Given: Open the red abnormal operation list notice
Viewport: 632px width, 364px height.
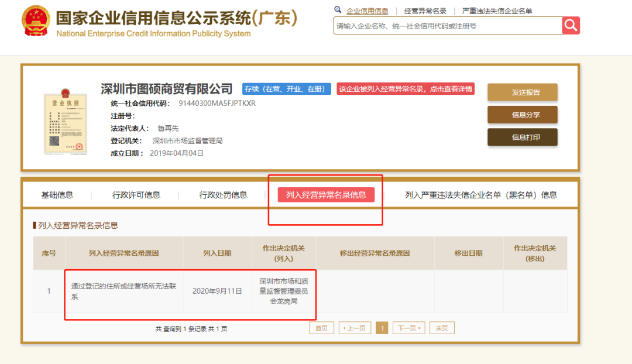Looking at the screenshot, I should [x=406, y=89].
